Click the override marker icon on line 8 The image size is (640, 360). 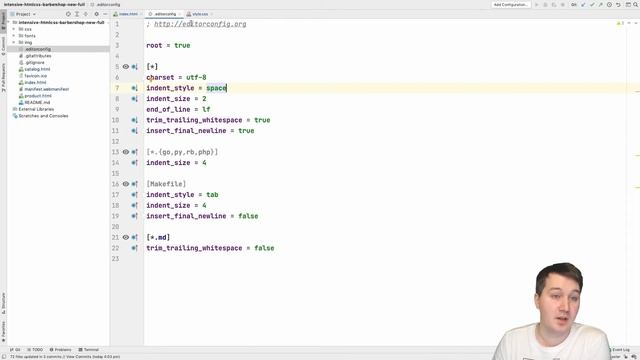[134, 99]
